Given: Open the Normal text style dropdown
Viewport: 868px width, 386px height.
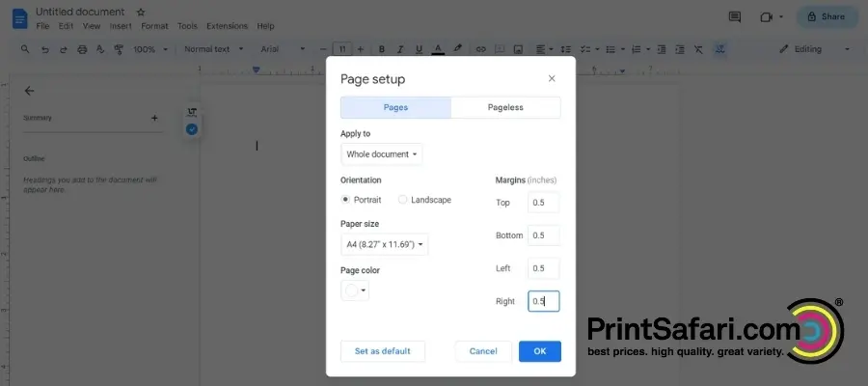Looking at the screenshot, I should (x=214, y=49).
